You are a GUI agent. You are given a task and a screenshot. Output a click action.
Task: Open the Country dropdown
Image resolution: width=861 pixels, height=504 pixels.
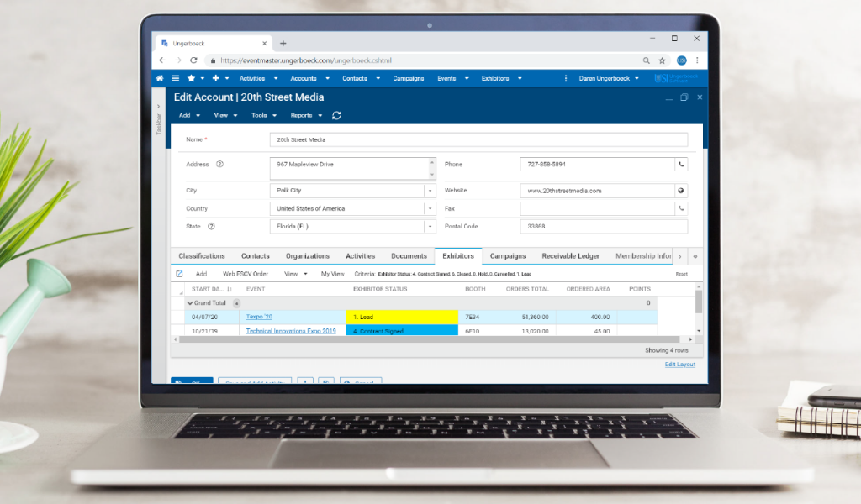pos(430,208)
